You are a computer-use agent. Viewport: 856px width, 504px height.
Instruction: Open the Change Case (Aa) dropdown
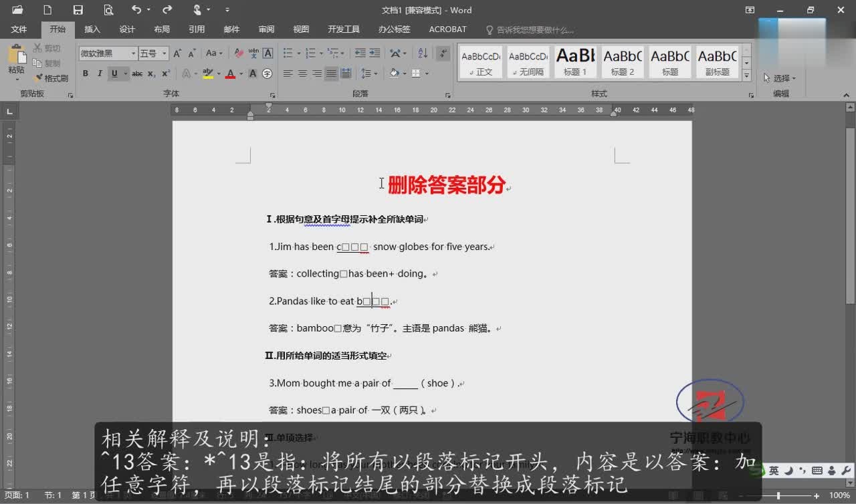(214, 53)
